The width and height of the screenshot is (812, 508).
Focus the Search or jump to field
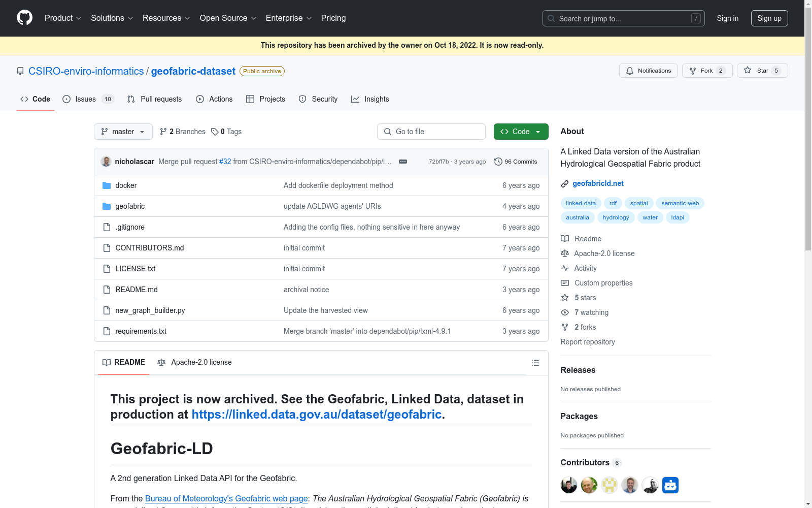(624, 18)
